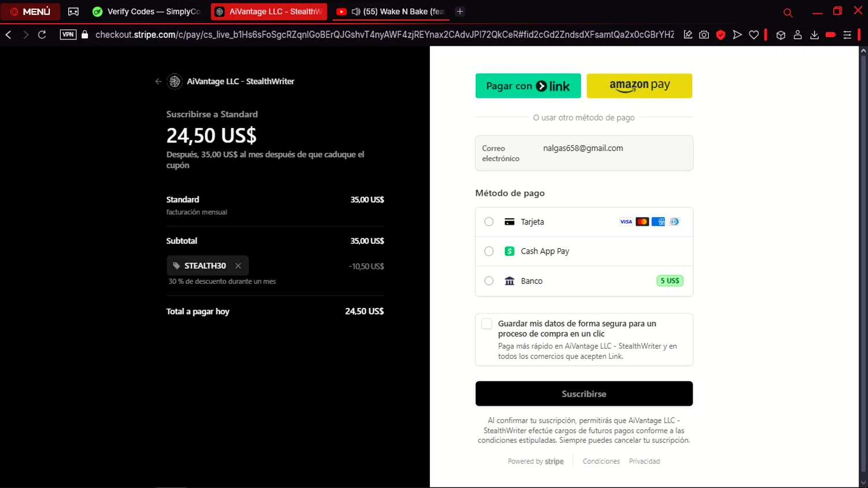Open the workspaces icon beside MENÚ

click(73, 12)
